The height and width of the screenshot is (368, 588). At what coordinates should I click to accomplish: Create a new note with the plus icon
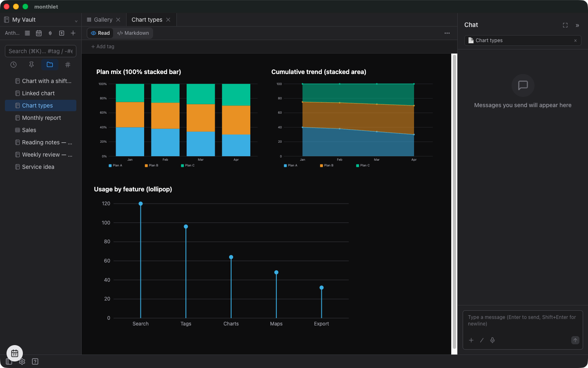tap(73, 33)
